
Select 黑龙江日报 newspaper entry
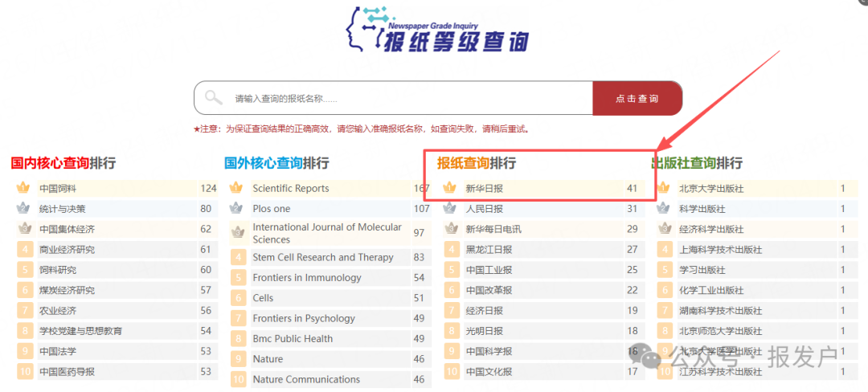pyautogui.click(x=489, y=249)
